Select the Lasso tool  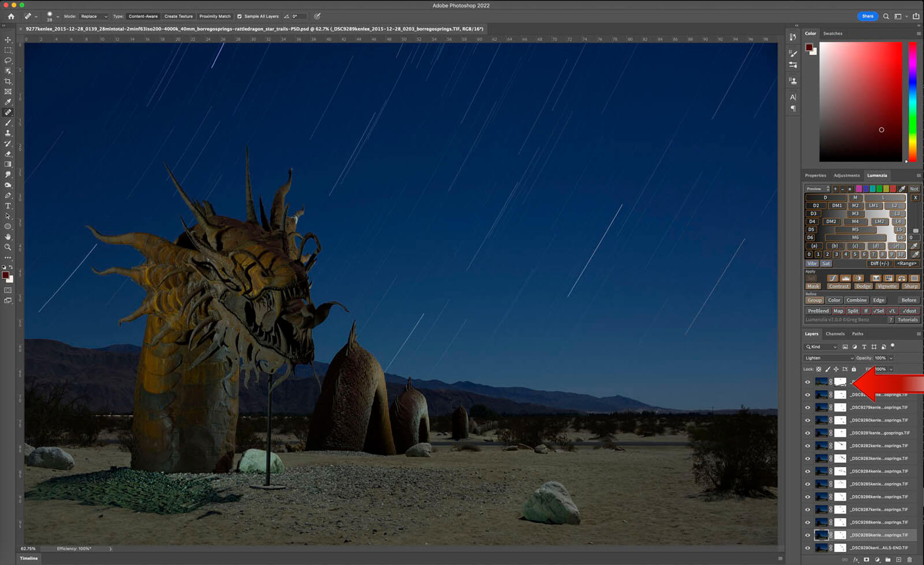(8, 61)
